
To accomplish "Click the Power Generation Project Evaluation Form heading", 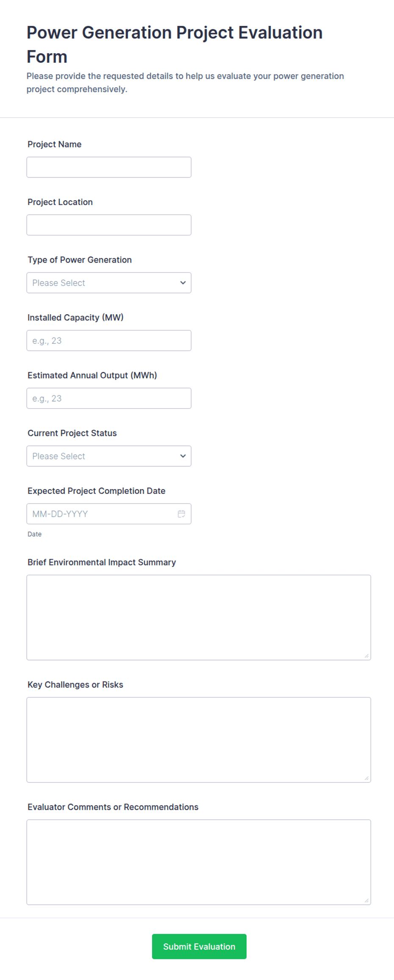I will pyautogui.click(x=175, y=44).
